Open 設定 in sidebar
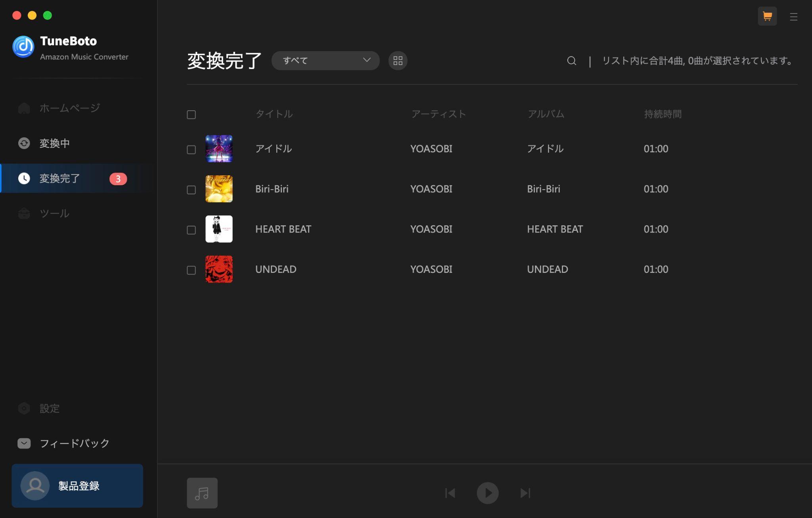 pyautogui.click(x=50, y=408)
